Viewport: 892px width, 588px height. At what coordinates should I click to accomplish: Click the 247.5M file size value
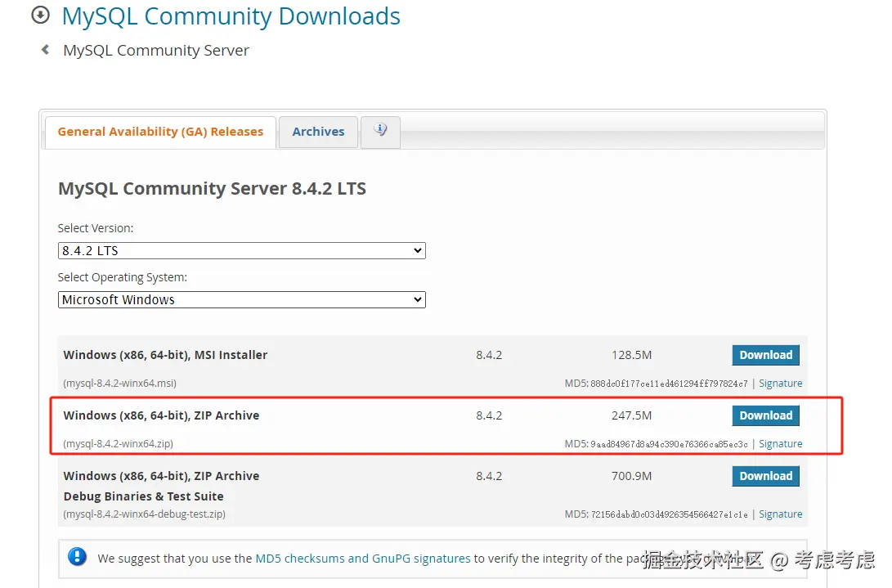[x=631, y=415]
